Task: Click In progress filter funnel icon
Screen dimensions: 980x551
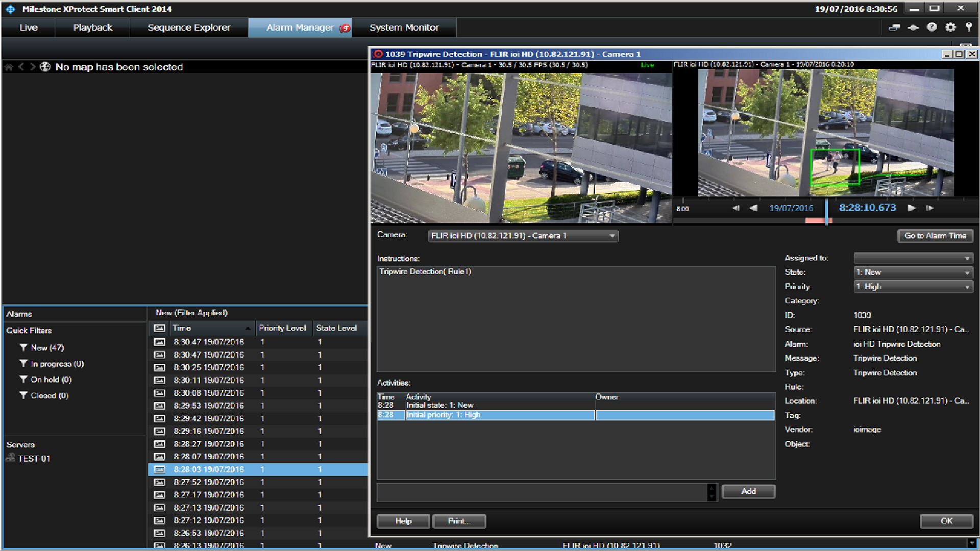Action: pyautogui.click(x=23, y=364)
